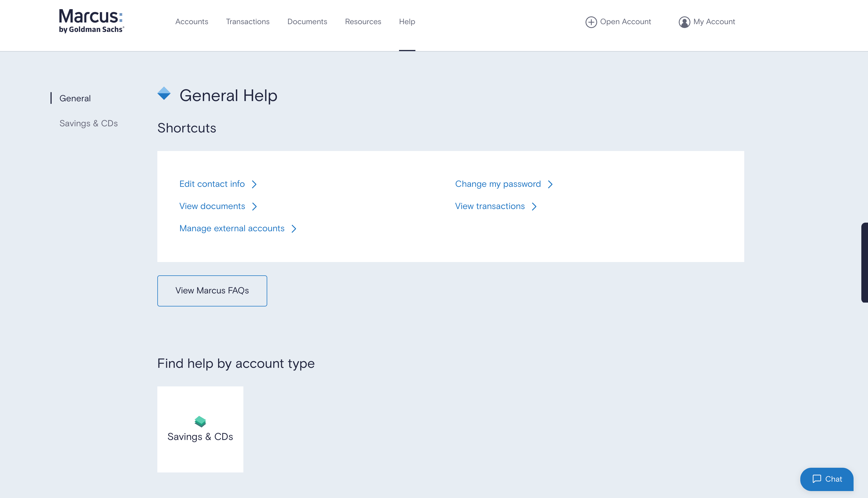This screenshot has height=498, width=868.
Task: Open the Documents navigation tab
Action: 307,22
